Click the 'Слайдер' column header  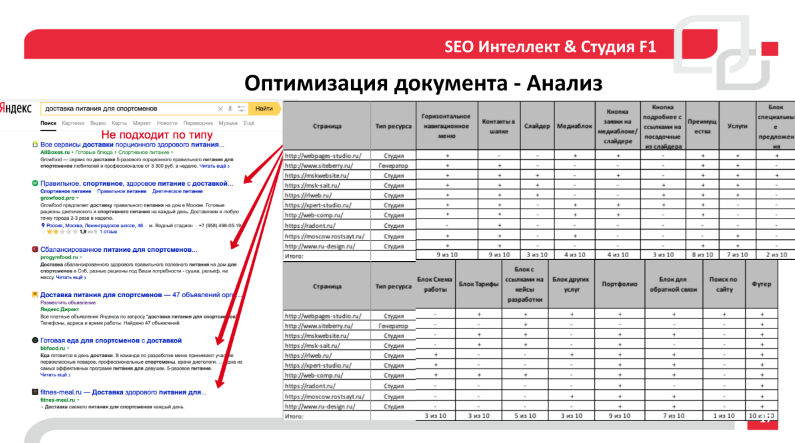[x=537, y=126]
